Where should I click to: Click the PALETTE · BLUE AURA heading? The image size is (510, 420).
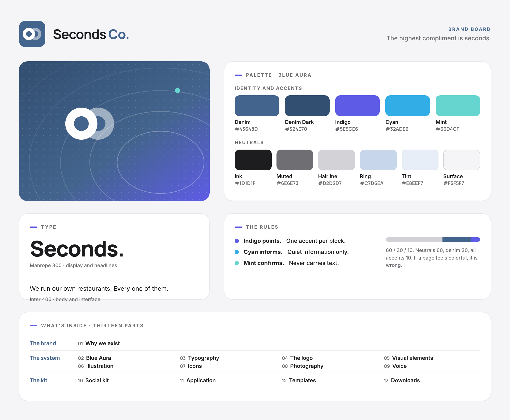279,75
